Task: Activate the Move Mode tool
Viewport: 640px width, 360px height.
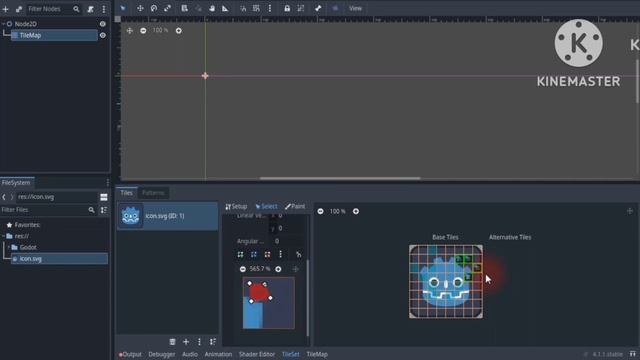Action: 140,8
